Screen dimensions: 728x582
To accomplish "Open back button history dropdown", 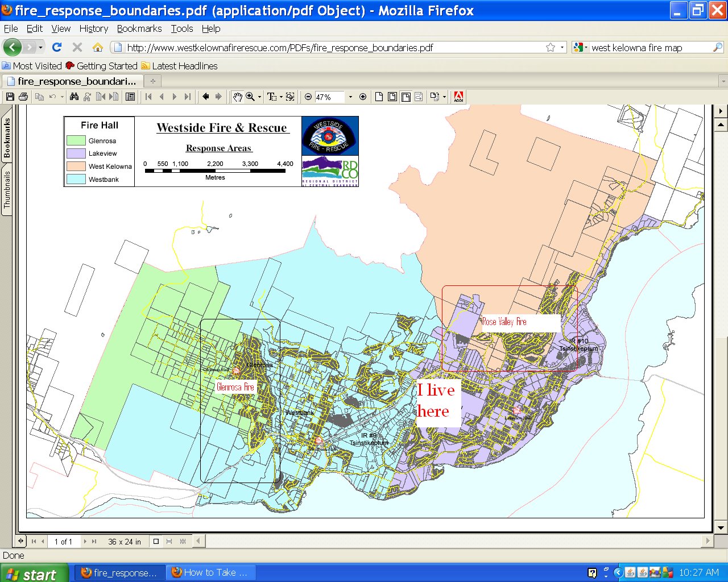I will [40, 47].
